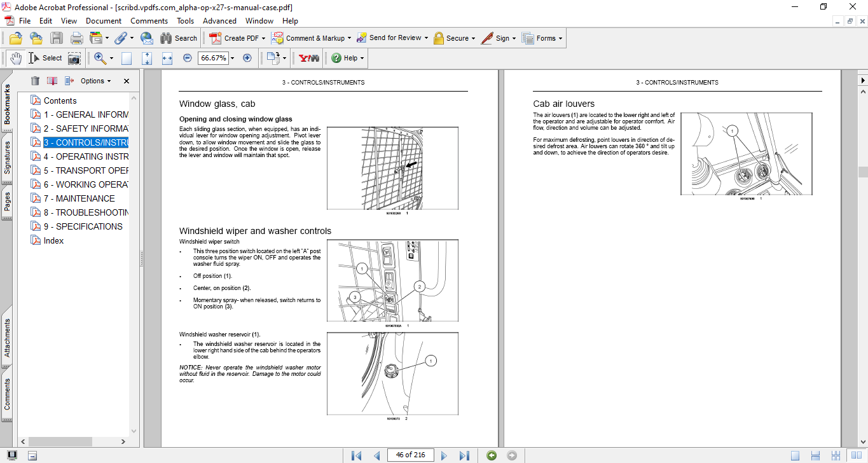Enable Continuous page layout

pos(815,455)
